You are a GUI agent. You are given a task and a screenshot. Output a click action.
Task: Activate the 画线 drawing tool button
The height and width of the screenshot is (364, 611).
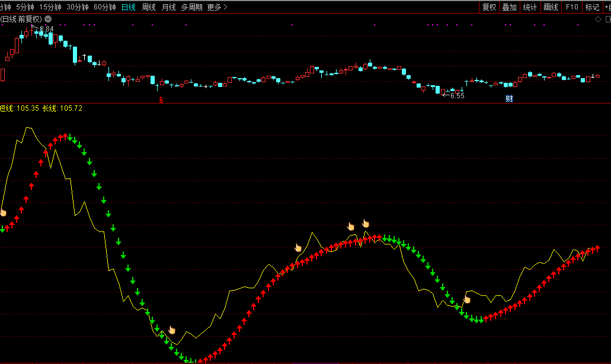tap(551, 7)
